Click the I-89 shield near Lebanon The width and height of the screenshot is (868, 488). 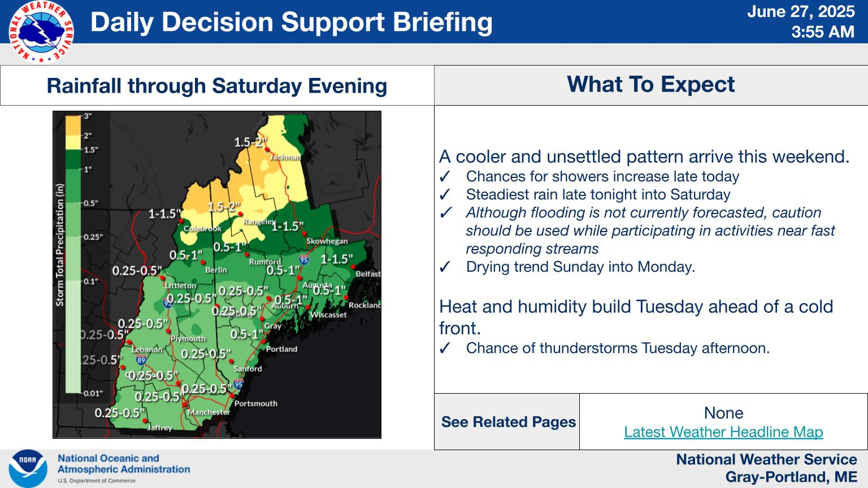coord(141,360)
